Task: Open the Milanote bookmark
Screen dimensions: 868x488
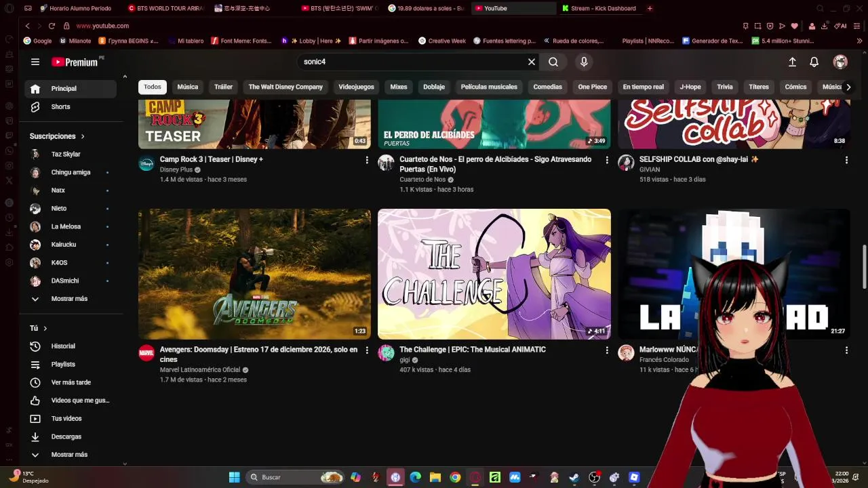Action: tap(75, 41)
